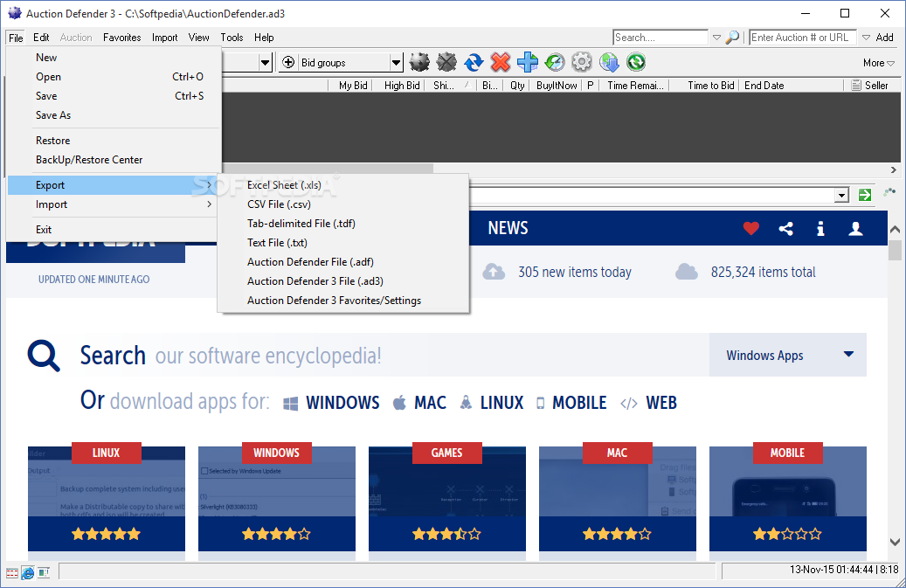
Task: Click the Enter Auction # or URL field
Action: pyautogui.click(x=803, y=38)
